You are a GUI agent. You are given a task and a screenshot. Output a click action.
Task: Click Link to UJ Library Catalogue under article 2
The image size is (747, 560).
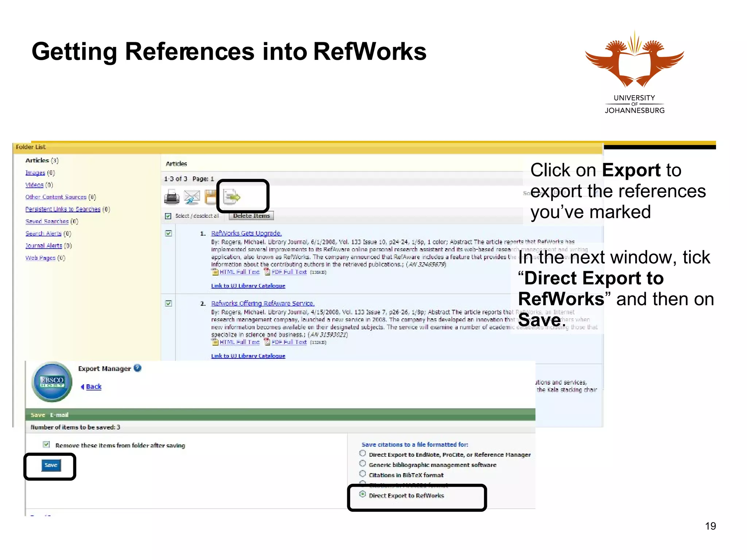(248, 356)
